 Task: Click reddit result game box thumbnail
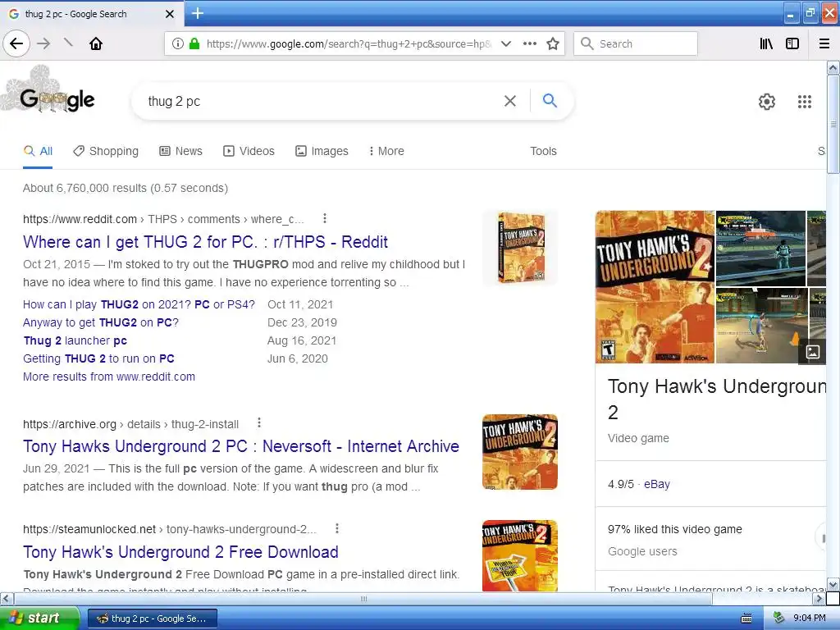(x=520, y=248)
